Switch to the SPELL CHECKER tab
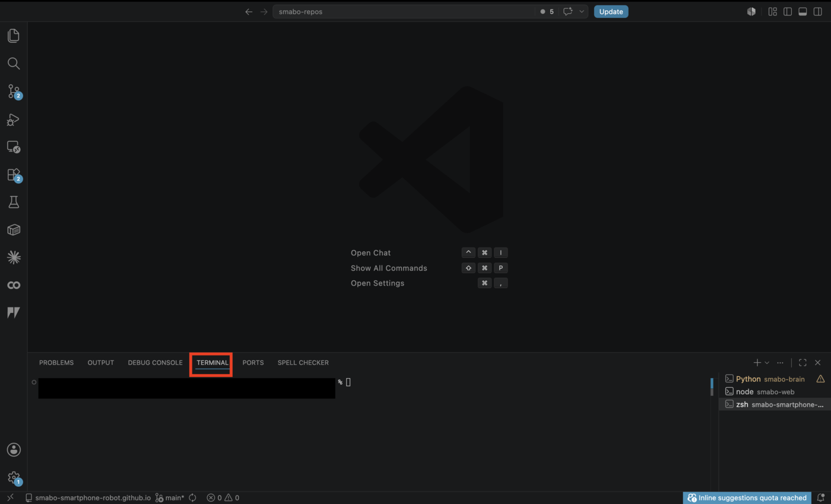This screenshot has height=504, width=831. 303,363
